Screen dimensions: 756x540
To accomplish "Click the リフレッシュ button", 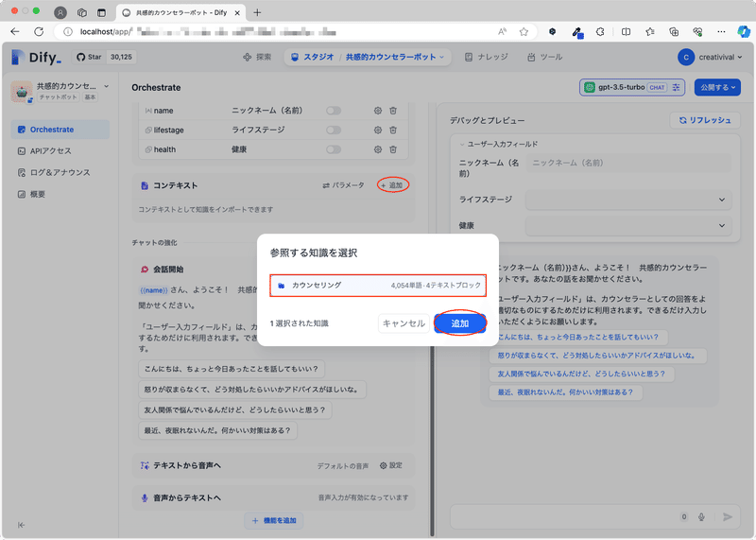I will 705,120.
